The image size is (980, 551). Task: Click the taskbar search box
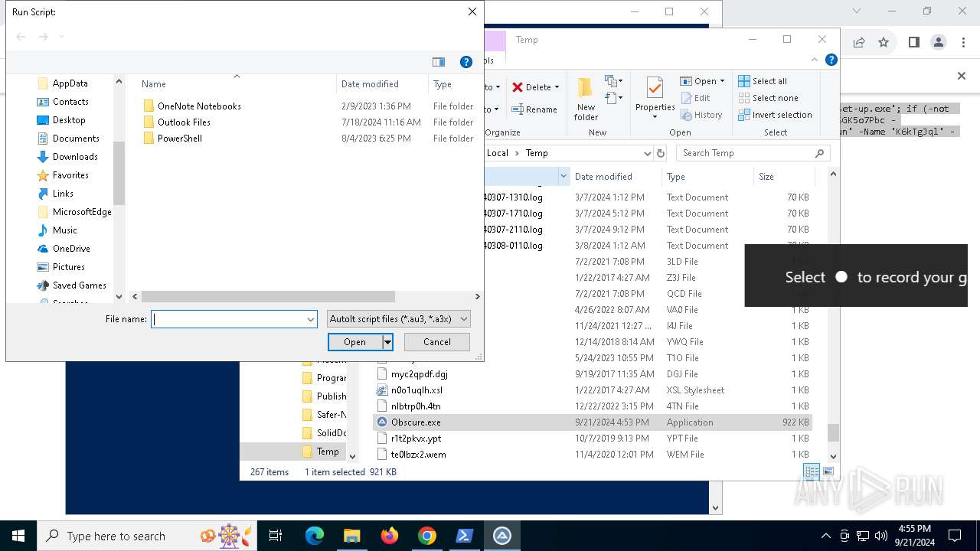pyautogui.click(x=148, y=536)
